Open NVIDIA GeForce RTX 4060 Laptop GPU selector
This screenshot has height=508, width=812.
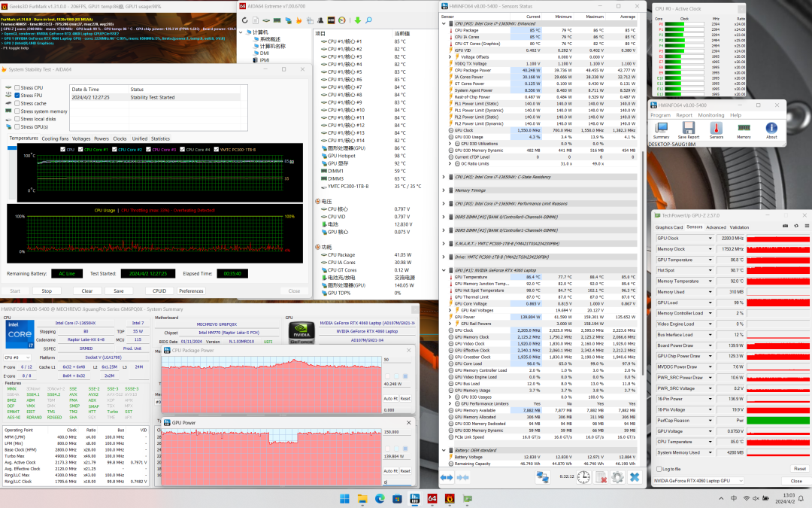click(698, 480)
